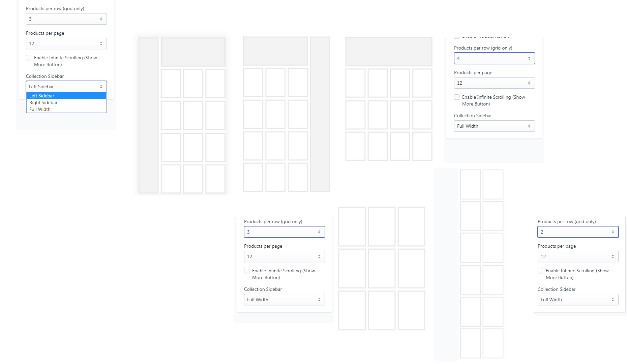
Task: Open Products per row dropdown showing 4
Action: 494,58
